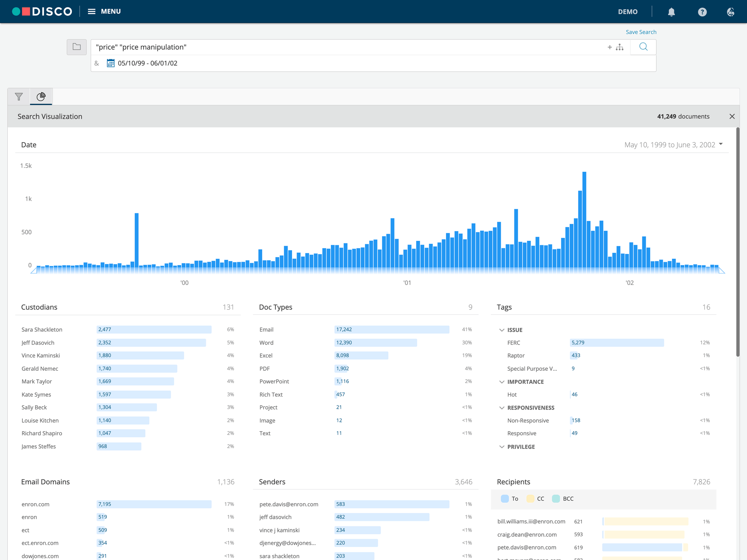Collapse the ISSUE tag group
The image size is (747, 560).
pyautogui.click(x=502, y=330)
